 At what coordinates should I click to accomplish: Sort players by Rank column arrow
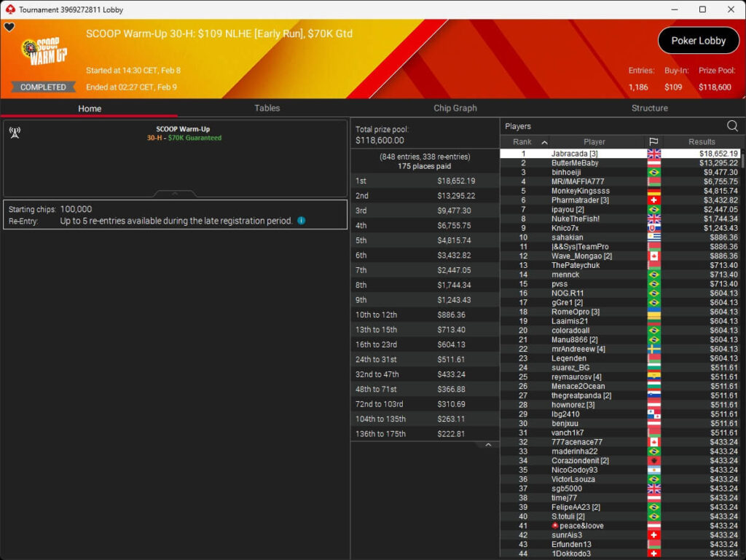(543, 142)
